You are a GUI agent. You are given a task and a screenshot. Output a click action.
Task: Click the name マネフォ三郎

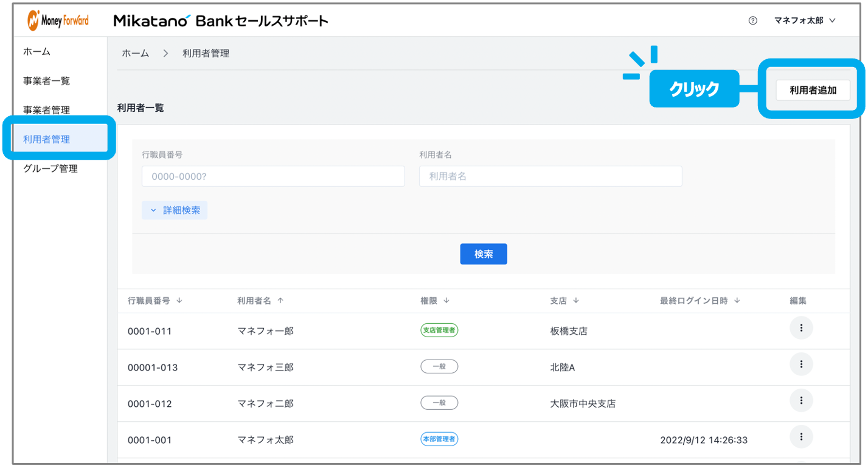click(266, 367)
